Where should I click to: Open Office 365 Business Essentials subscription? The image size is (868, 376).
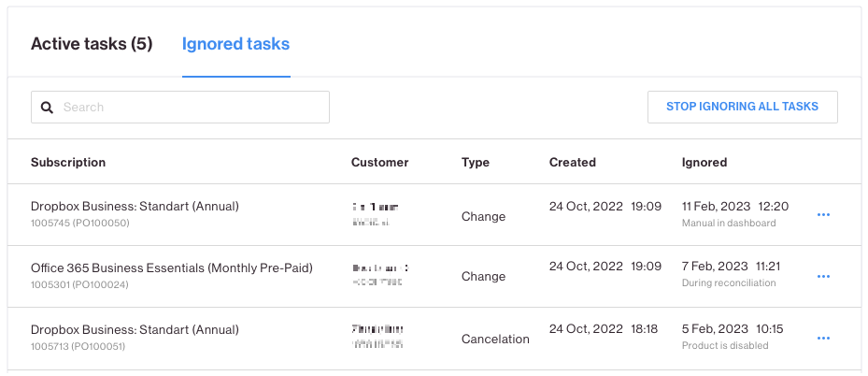tap(172, 268)
